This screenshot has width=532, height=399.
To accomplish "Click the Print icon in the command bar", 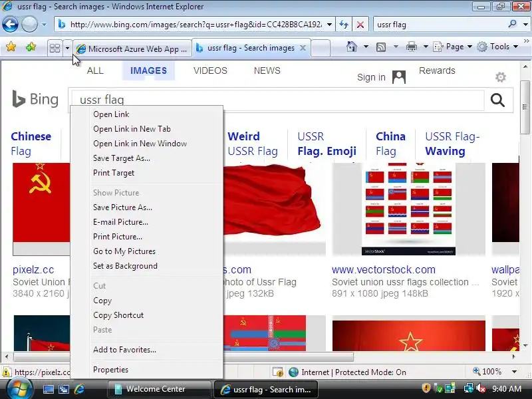I will point(411,47).
